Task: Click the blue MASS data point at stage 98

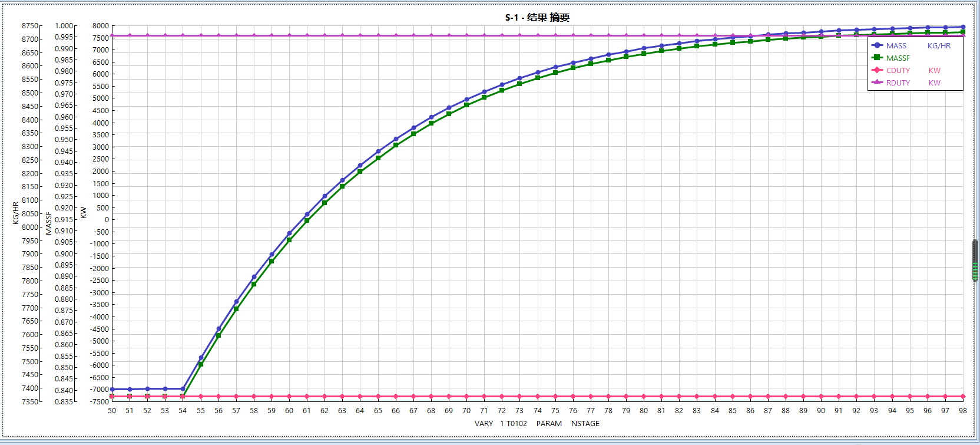Action: click(x=963, y=27)
